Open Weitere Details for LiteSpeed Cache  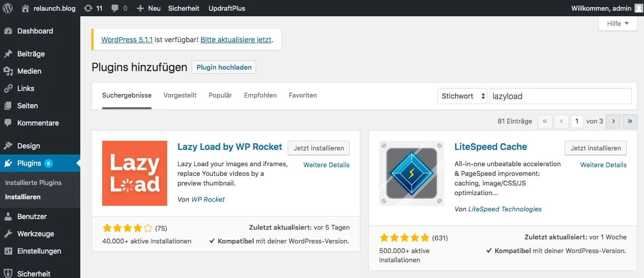pos(603,165)
